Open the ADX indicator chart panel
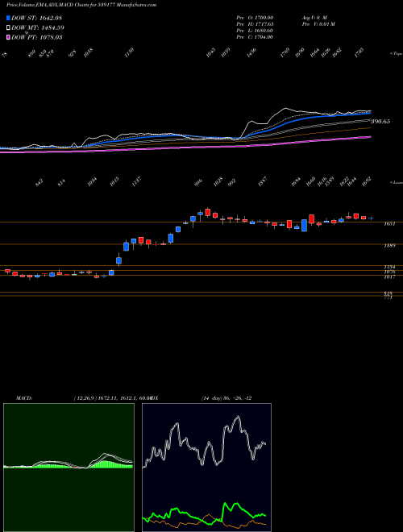This screenshot has height=532, width=403. [206, 468]
